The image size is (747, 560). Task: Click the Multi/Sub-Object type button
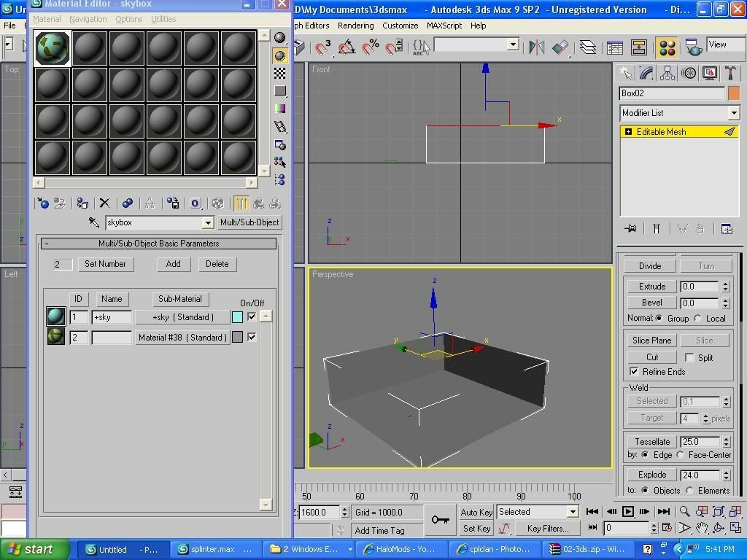point(249,222)
